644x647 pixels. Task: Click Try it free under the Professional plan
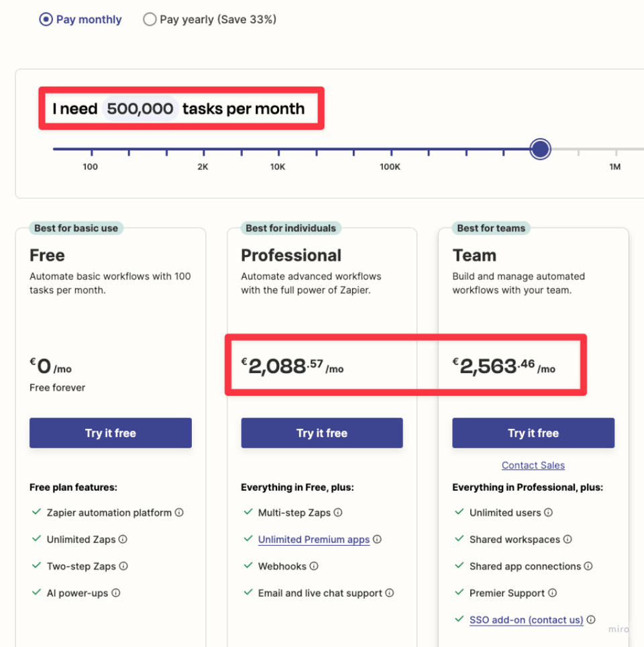pos(322,433)
